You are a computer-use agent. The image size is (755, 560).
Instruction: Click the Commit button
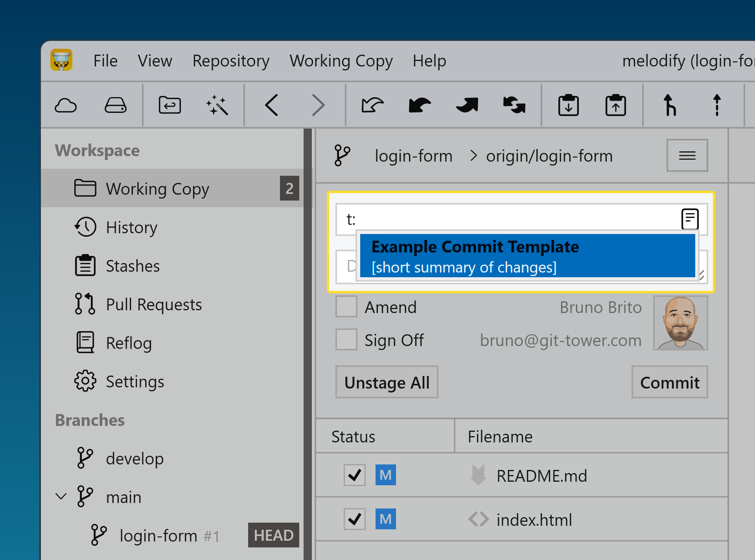click(669, 382)
